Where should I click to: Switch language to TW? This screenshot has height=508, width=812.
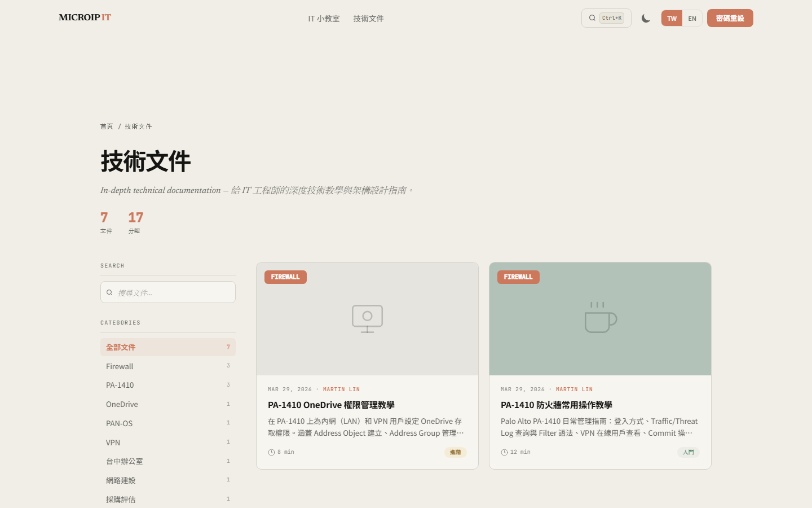[672, 18]
